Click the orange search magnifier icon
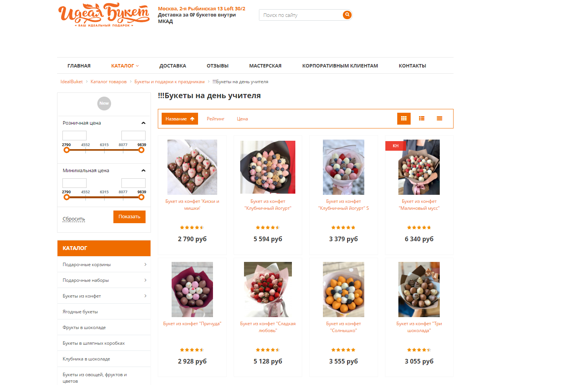The image size is (588, 385). coord(347,15)
